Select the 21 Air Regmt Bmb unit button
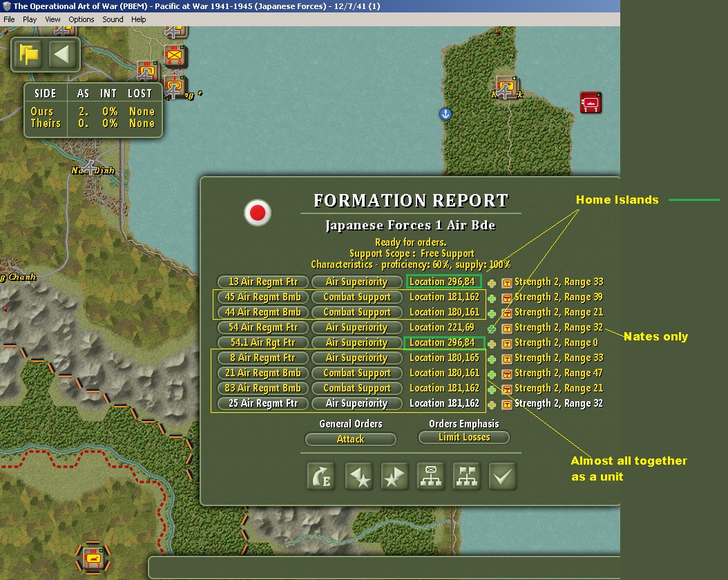Image resolution: width=728 pixels, height=580 pixels. tap(262, 373)
